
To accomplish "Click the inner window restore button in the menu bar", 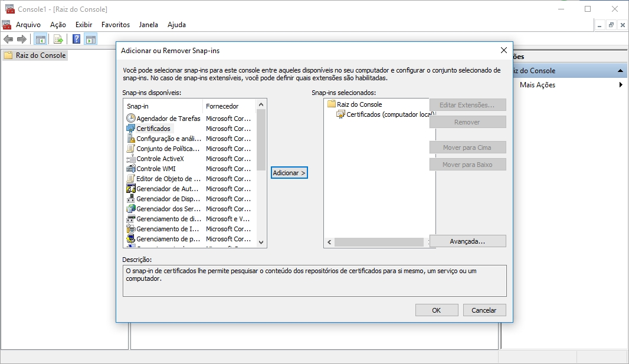I will point(611,25).
